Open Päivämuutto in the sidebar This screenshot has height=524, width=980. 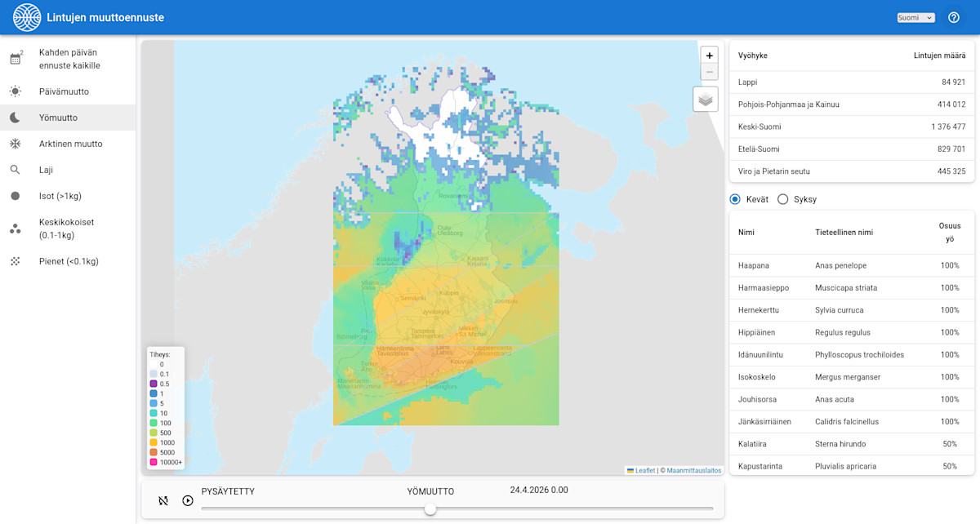pos(64,91)
